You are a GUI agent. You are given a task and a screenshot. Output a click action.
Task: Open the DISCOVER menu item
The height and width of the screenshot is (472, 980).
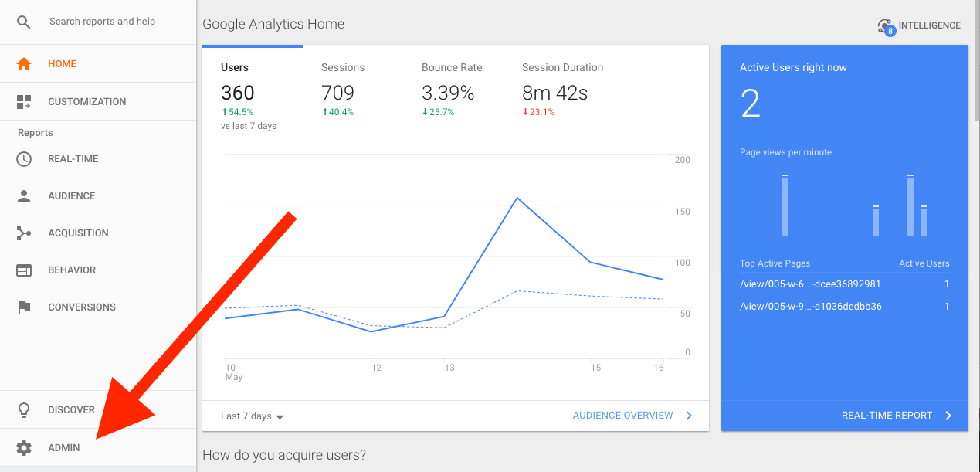click(x=98, y=410)
